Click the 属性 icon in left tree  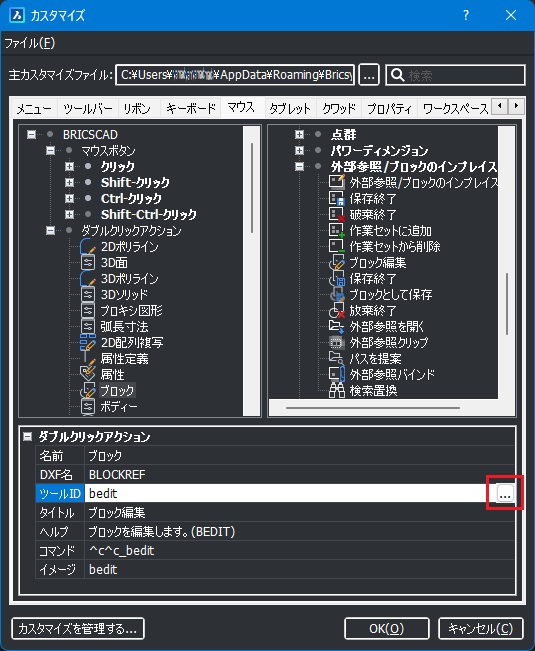(88, 374)
